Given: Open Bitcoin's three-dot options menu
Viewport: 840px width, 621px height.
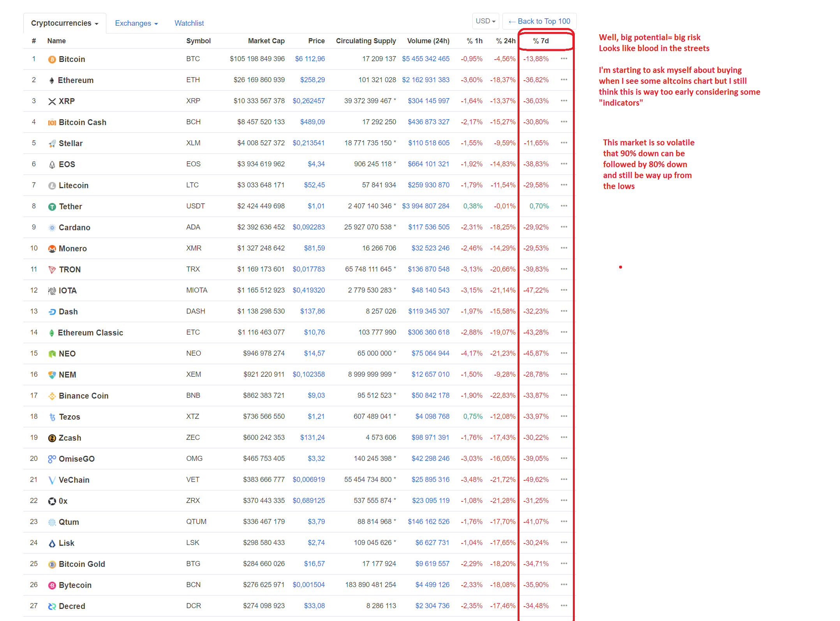Looking at the screenshot, I should pyautogui.click(x=564, y=59).
